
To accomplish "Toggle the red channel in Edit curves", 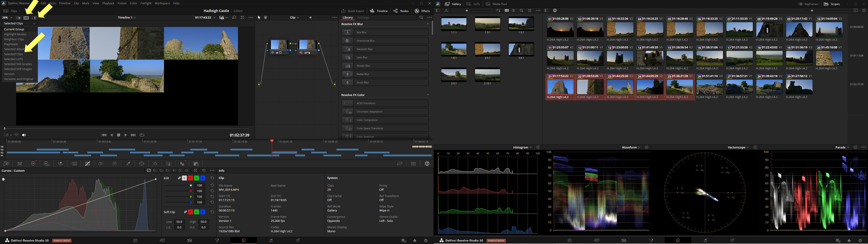I will pyautogui.click(x=190, y=178).
